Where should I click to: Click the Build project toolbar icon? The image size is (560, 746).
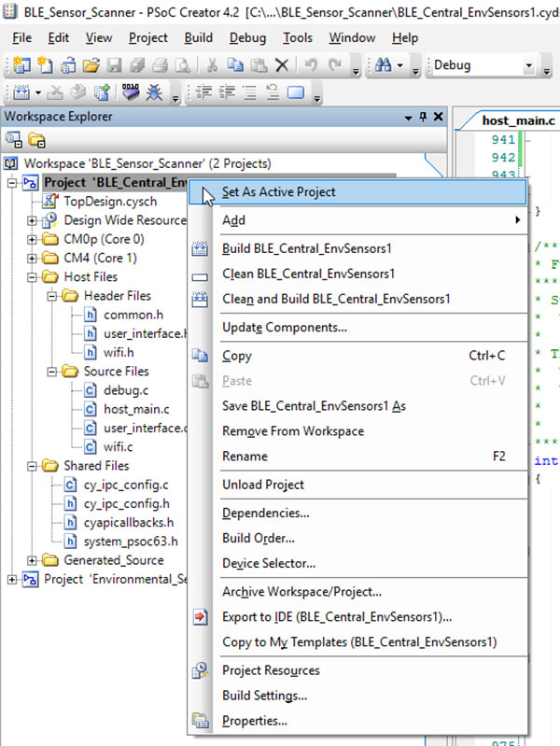21,92
